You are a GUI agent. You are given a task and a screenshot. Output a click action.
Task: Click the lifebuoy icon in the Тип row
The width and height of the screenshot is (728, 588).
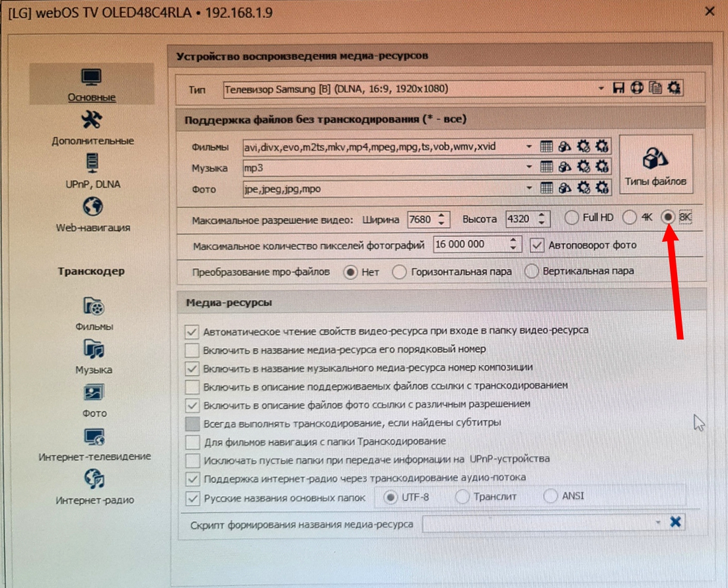pos(637,88)
